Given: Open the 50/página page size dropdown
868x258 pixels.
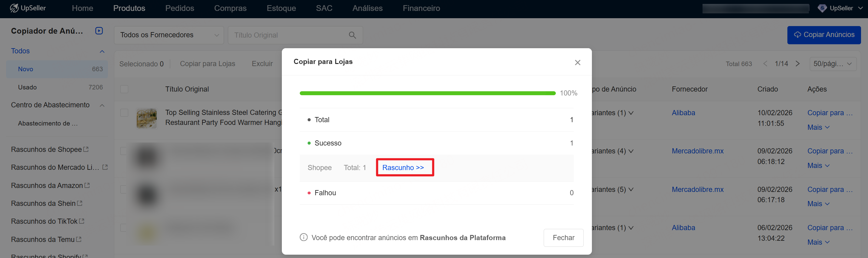Looking at the screenshot, I should [x=832, y=64].
